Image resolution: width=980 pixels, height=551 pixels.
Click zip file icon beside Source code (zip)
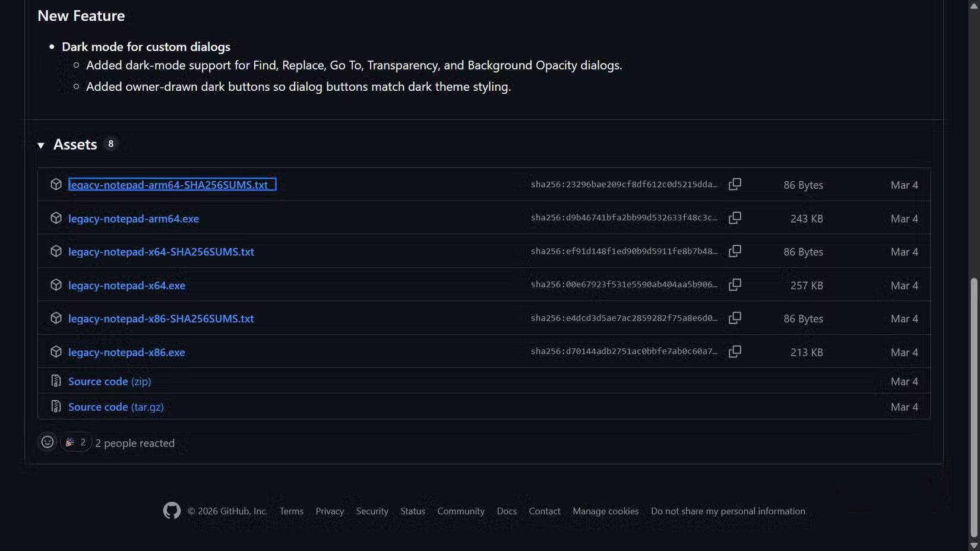click(56, 381)
